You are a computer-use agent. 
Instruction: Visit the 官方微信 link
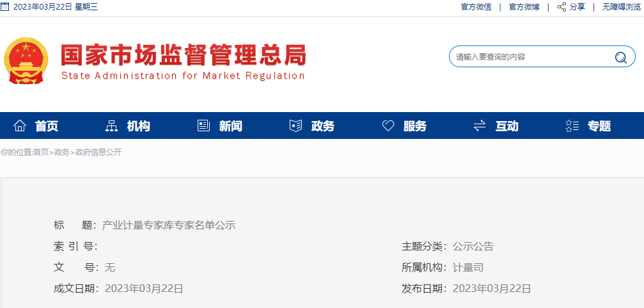[476, 7]
